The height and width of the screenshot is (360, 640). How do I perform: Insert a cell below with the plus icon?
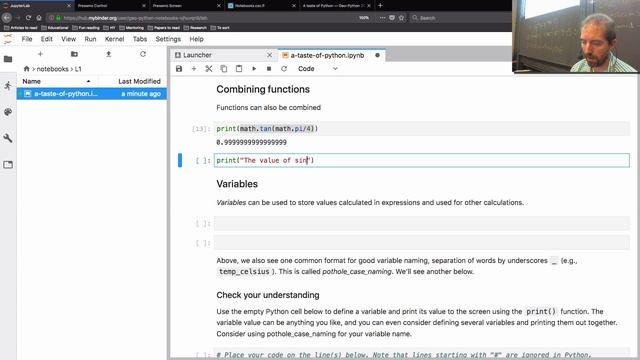pos(194,69)
